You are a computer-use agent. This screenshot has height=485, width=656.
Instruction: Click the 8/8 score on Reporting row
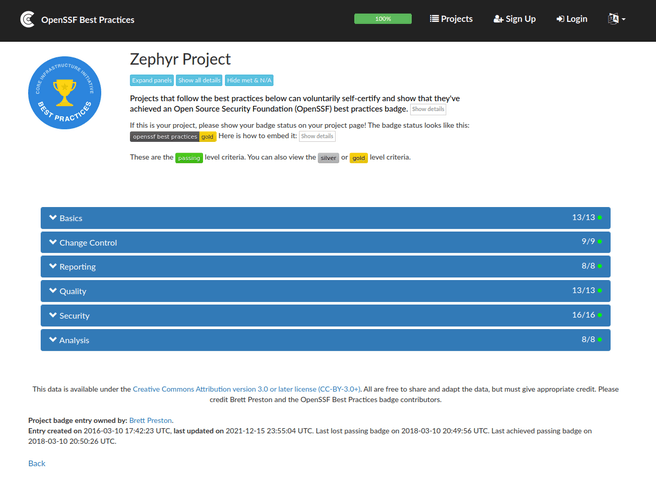pos(588,266)
